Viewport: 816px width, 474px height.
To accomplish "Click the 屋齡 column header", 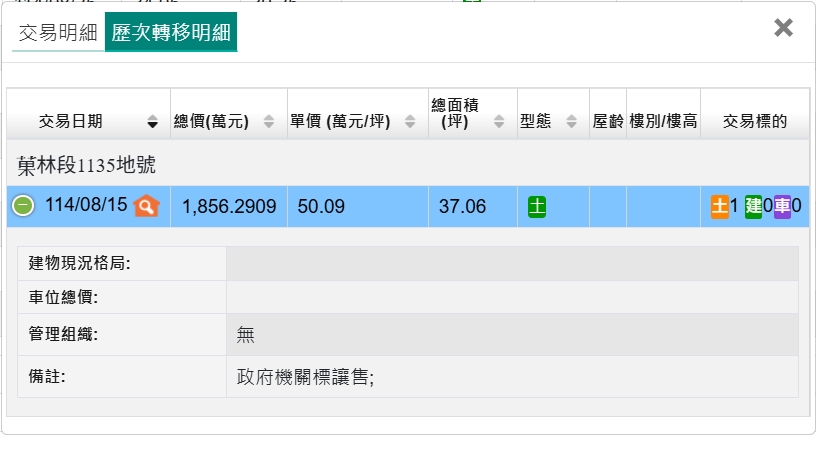I will [x=607, y=122].
